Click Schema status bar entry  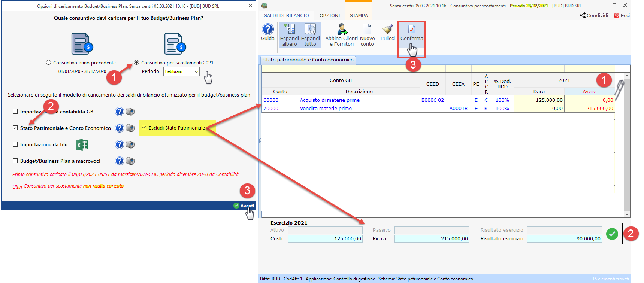click(426, 279)
